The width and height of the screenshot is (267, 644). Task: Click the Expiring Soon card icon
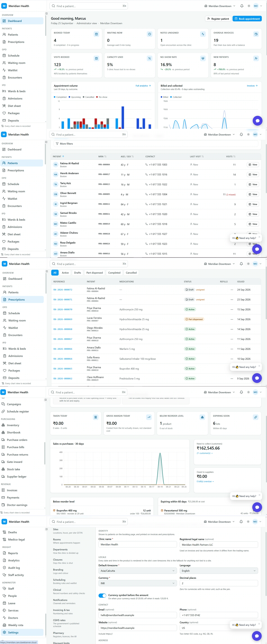pos(255,417)
